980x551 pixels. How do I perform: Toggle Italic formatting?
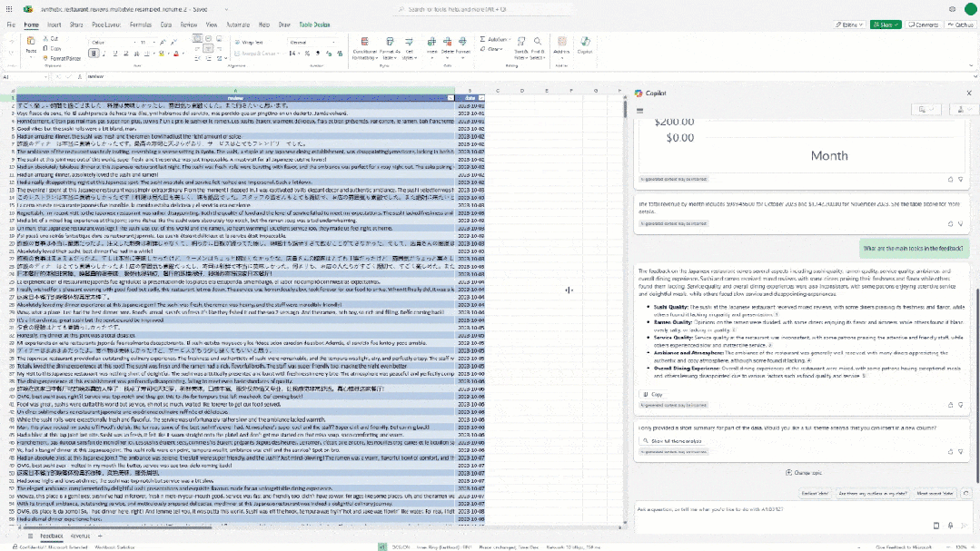pyautogui.click(x=105, y=54)
